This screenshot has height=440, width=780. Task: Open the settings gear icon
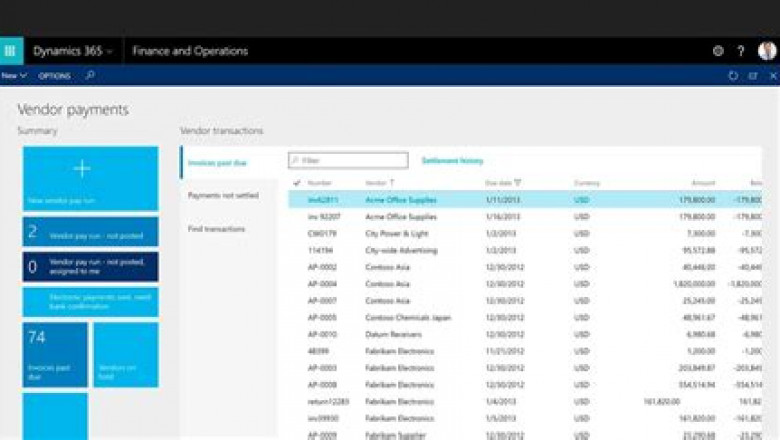pos(717,51)
